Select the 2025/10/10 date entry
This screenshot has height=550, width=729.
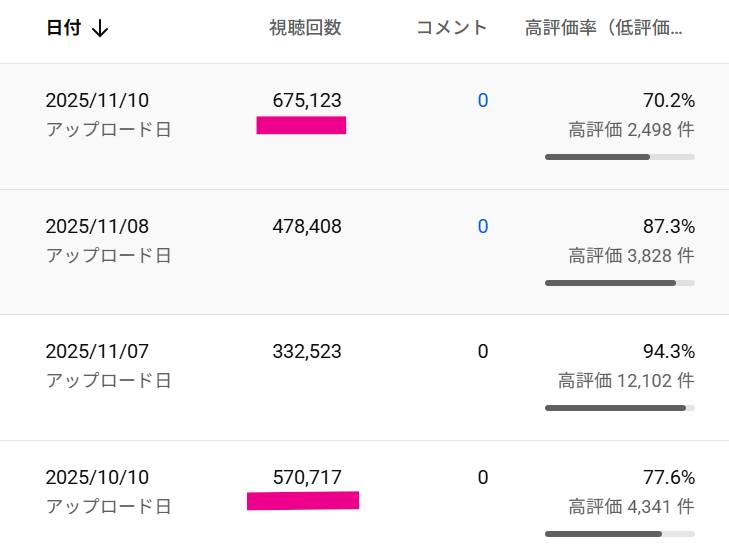pos(97,477)
